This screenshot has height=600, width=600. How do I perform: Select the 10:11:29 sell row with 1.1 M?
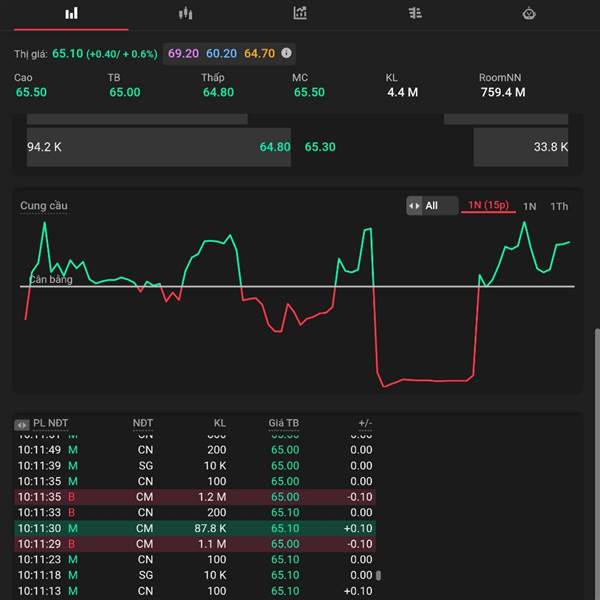point(195,544)
